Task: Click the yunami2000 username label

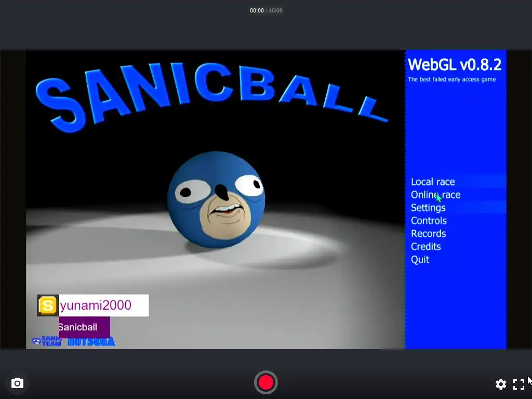Action: [96, 305]
